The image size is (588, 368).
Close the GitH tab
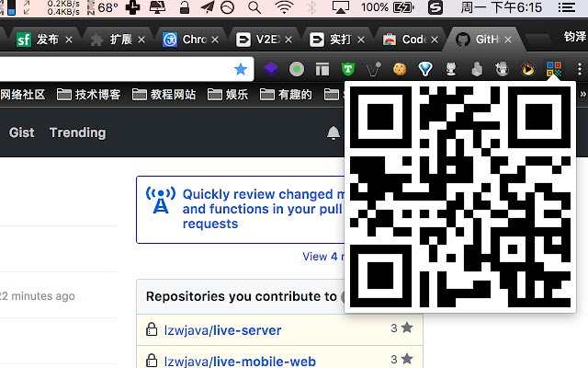pos(508,40)
